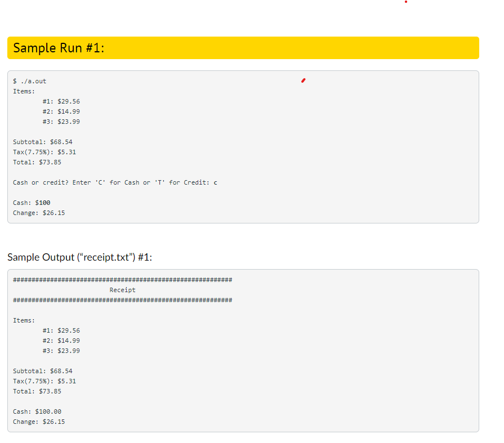Click "#2: $14.99" in the Sample Run block
The width and height of the screenshot is (504, 443).
tap(61, 111)
